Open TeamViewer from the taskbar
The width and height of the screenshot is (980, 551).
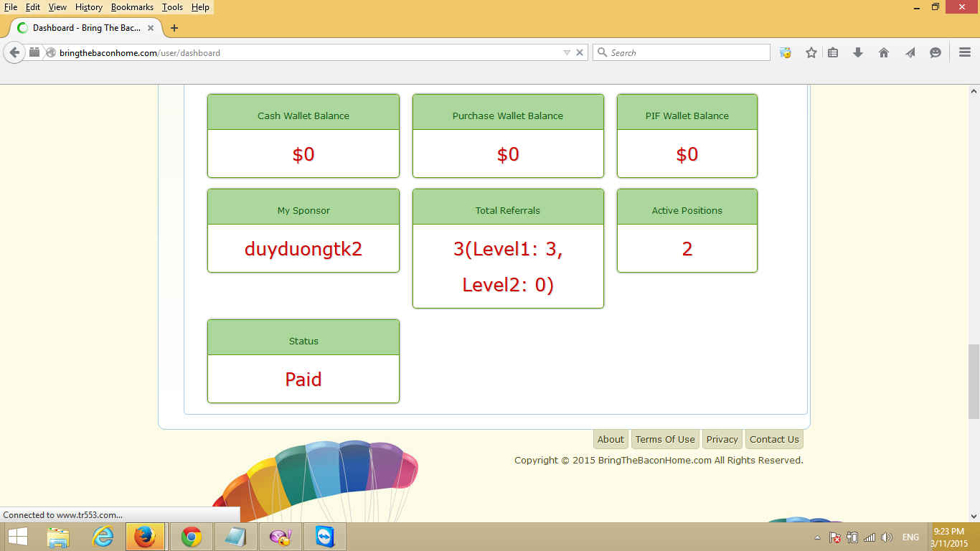coord(324,536)
